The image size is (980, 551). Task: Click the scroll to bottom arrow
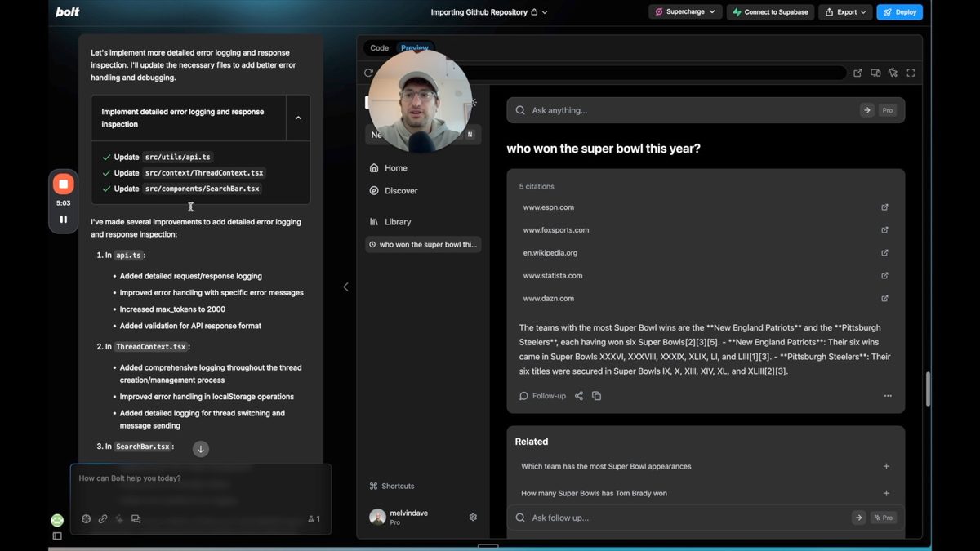(201, 449)
